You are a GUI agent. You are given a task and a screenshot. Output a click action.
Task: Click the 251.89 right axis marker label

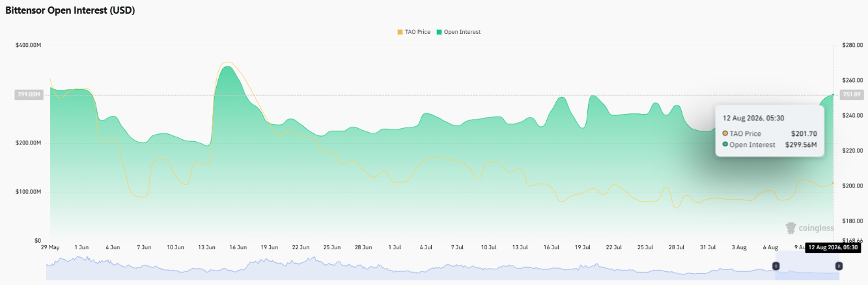coord(853,94)
